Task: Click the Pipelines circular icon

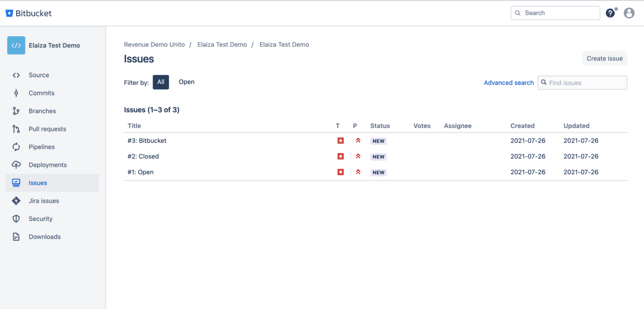Action: [x=16, y=147]
